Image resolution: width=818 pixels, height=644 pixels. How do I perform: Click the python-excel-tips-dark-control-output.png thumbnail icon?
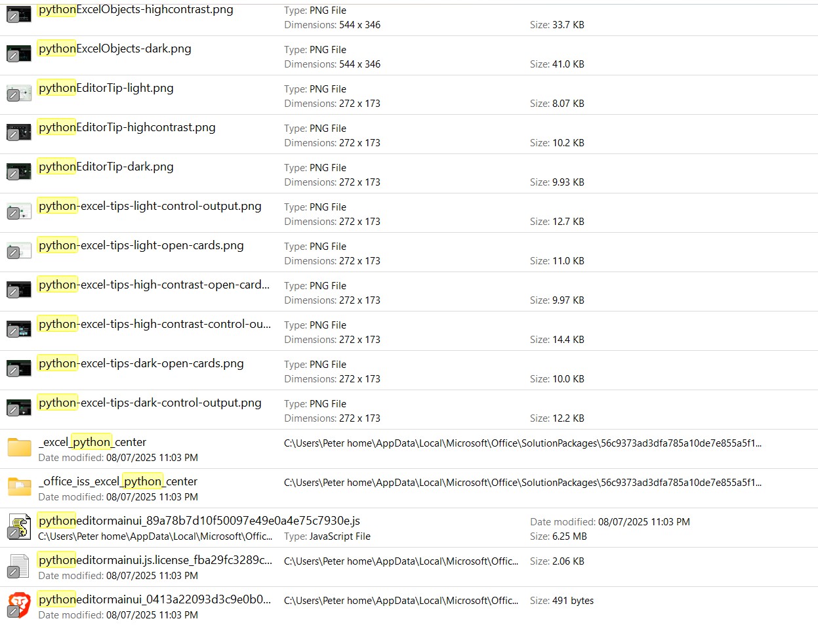[19, 408]
